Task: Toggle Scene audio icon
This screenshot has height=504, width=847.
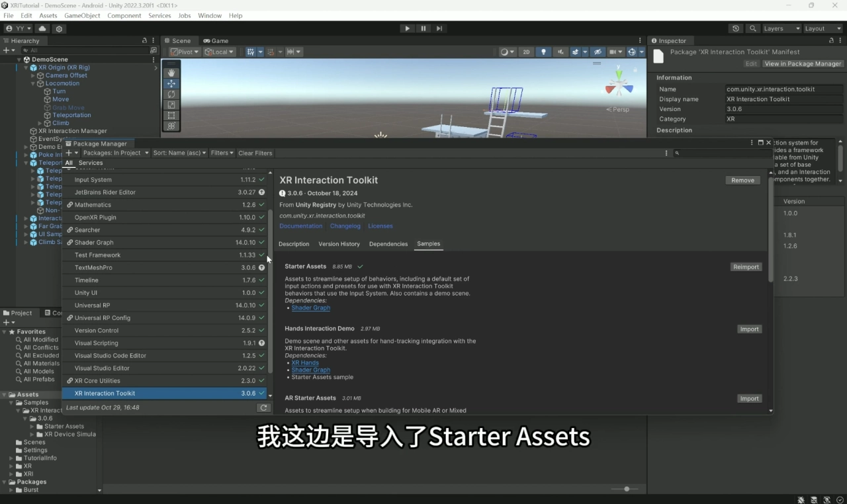Action: click(561, 52)
